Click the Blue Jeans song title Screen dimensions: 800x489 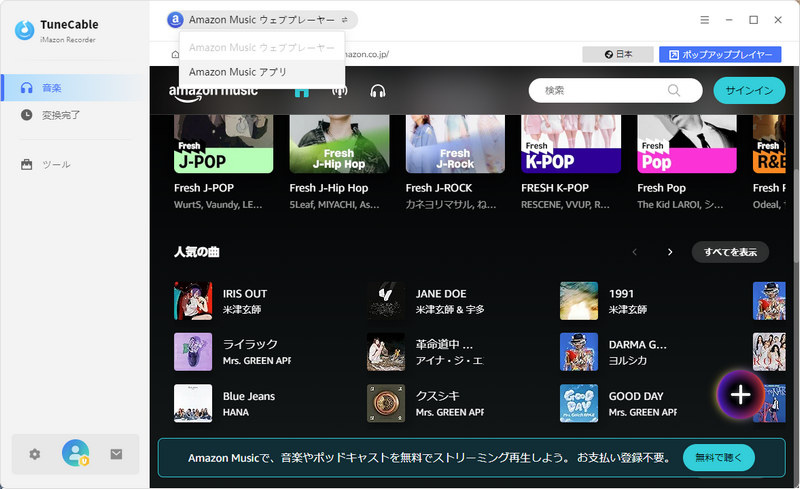pos(248,396)
